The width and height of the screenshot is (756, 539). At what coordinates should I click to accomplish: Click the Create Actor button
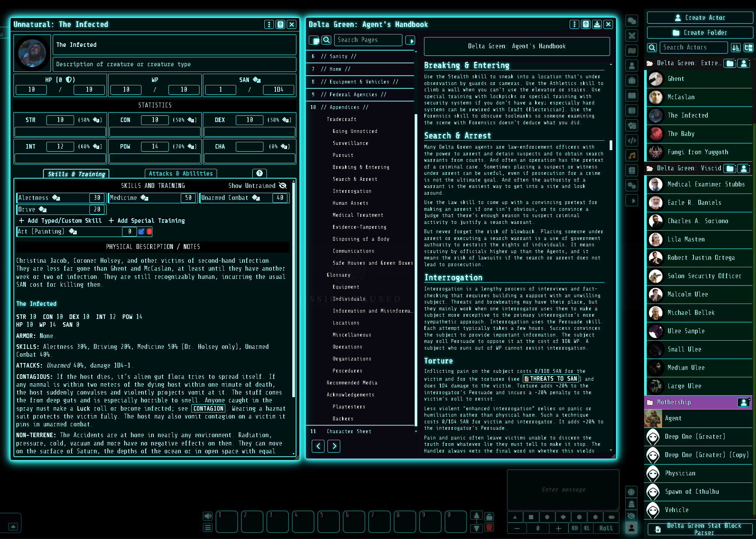click(x=700, y=18)
